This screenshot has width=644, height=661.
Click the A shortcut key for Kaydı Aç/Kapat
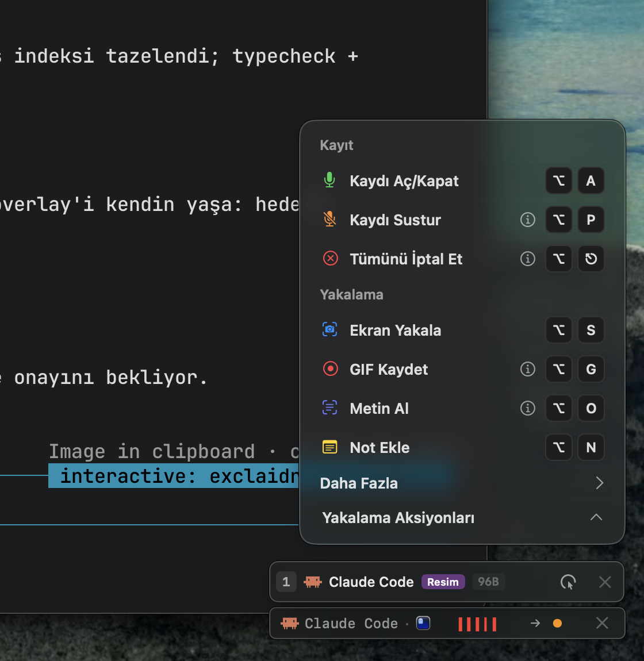click(591, 180)
